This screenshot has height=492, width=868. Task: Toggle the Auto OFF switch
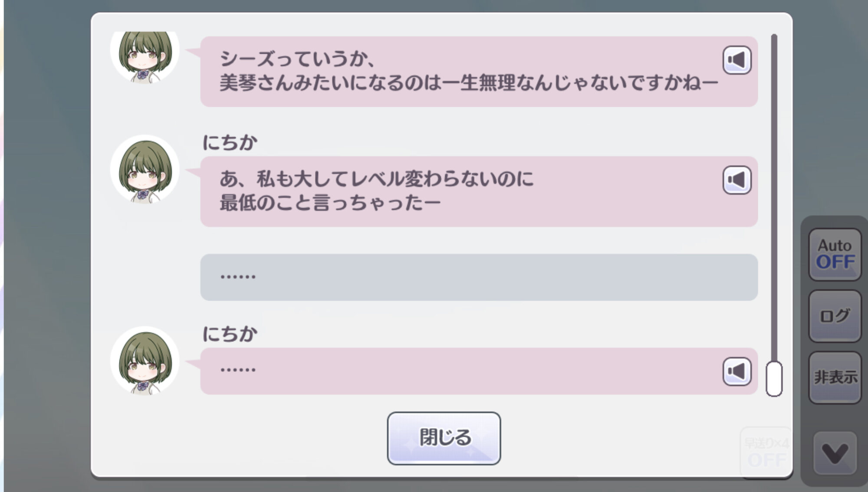coord(835,254)
